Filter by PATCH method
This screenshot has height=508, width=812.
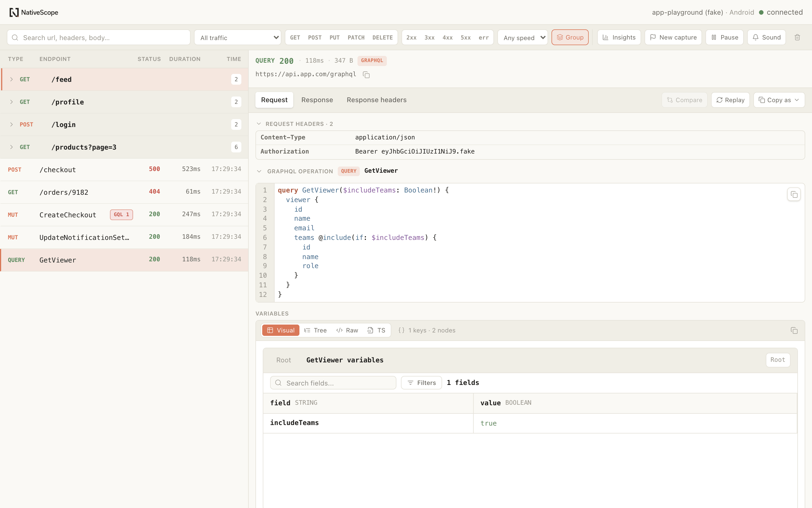click(x=356, y=38)
